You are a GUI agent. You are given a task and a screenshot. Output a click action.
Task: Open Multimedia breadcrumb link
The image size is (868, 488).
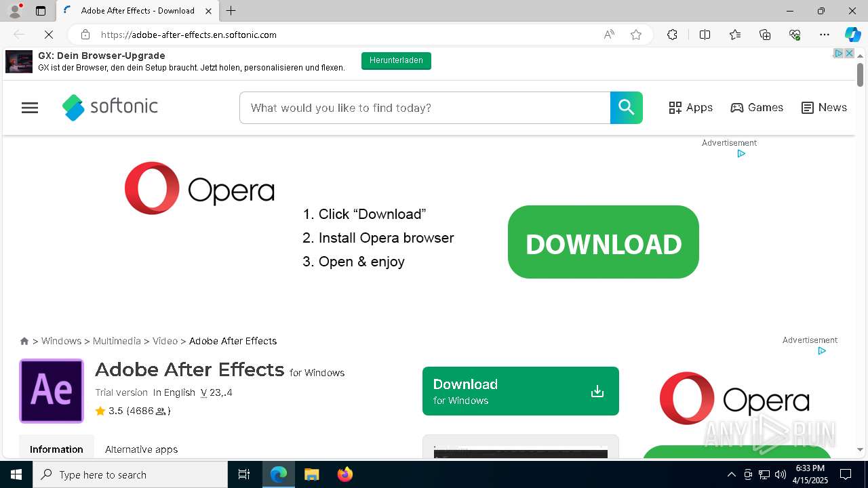pos(117,341)
